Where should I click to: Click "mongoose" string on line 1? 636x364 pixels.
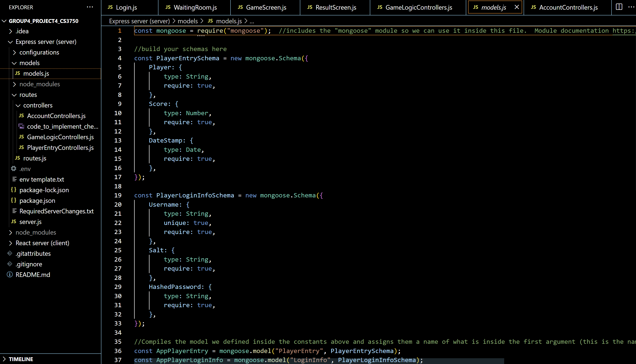(x=245, y=31)
